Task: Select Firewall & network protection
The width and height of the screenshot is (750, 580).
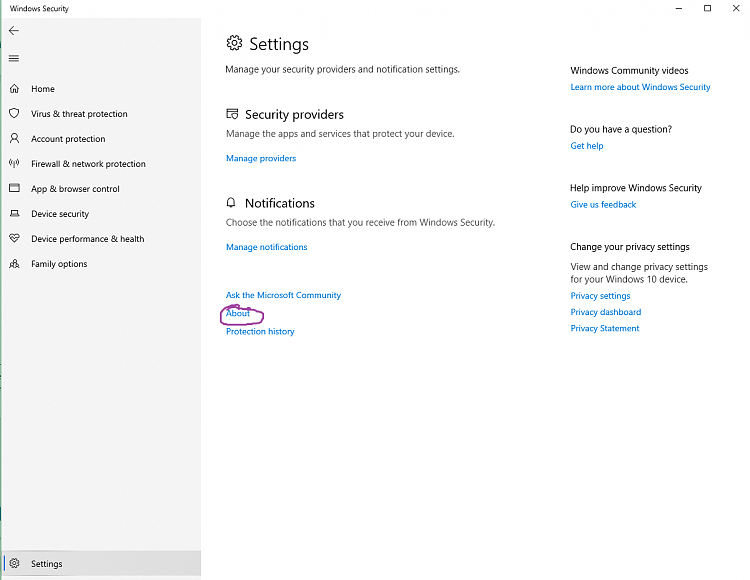Action: 88,164
